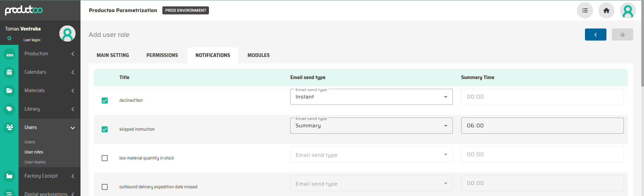Click the Production conveyor icon in sidebar
Viewport: 644px width, 196px height.
pos(9,54)
